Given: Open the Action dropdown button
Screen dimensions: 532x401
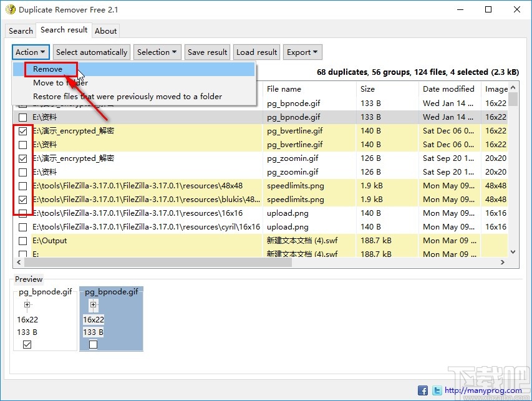Looking at the screenshot, I should (x=31, y=52).
